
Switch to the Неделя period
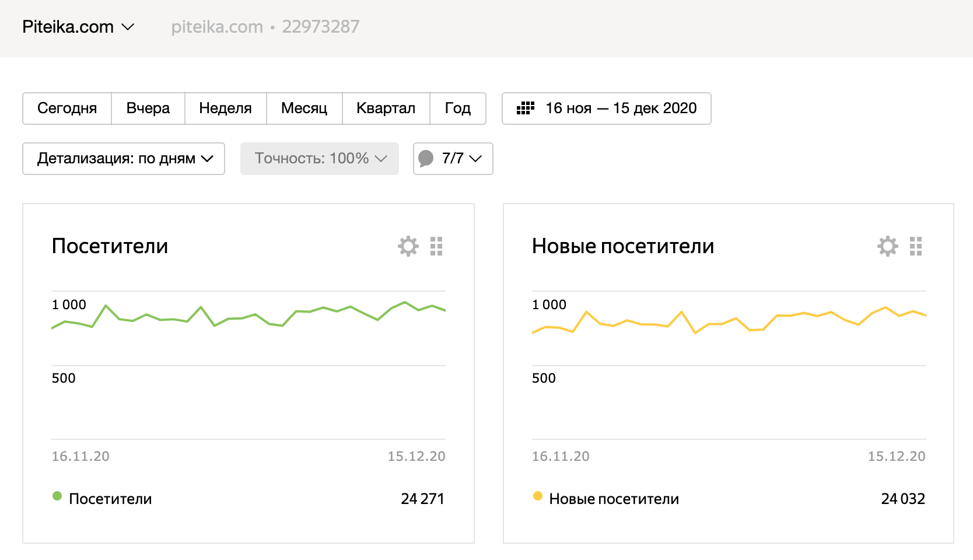pyautogui.click(x=225, y=108)
